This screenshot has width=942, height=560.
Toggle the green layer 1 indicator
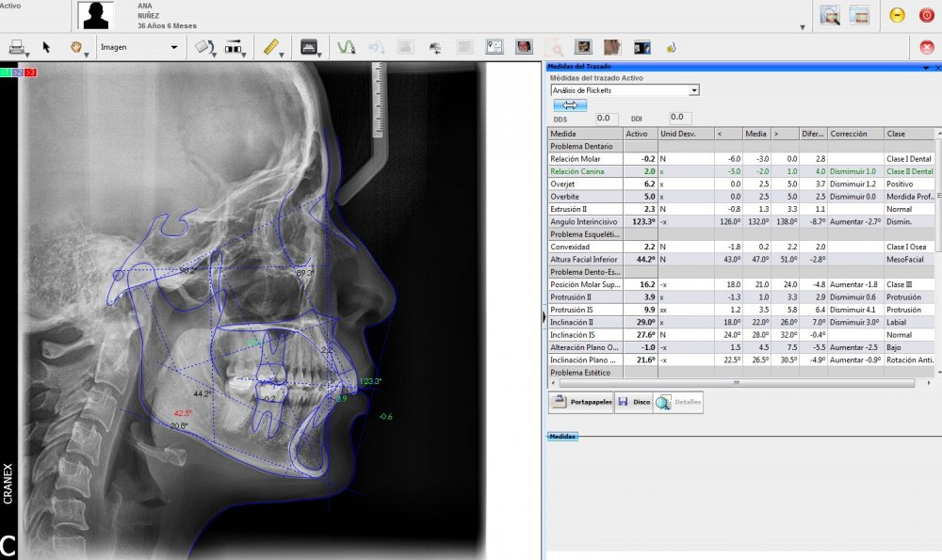[7, 72]
